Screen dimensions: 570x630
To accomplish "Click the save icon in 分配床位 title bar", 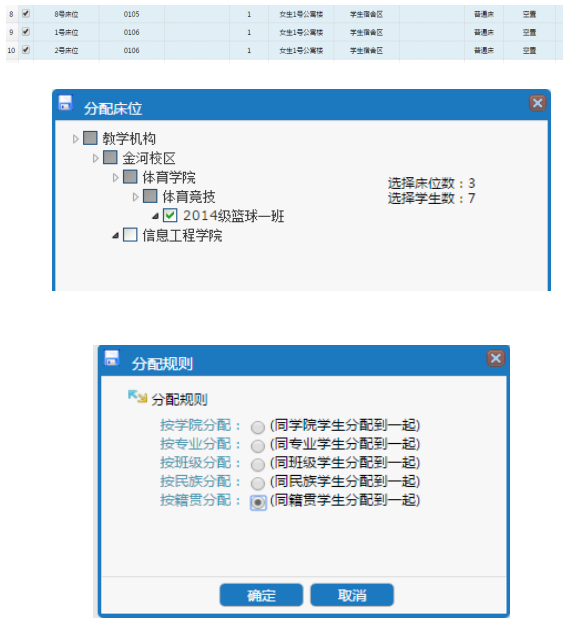I will 65,102.
